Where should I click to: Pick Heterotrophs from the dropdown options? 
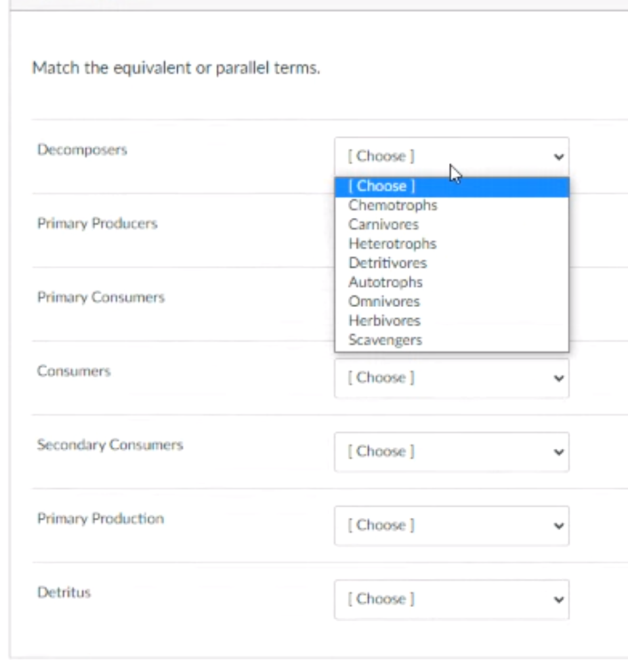(x=392, y=243)
